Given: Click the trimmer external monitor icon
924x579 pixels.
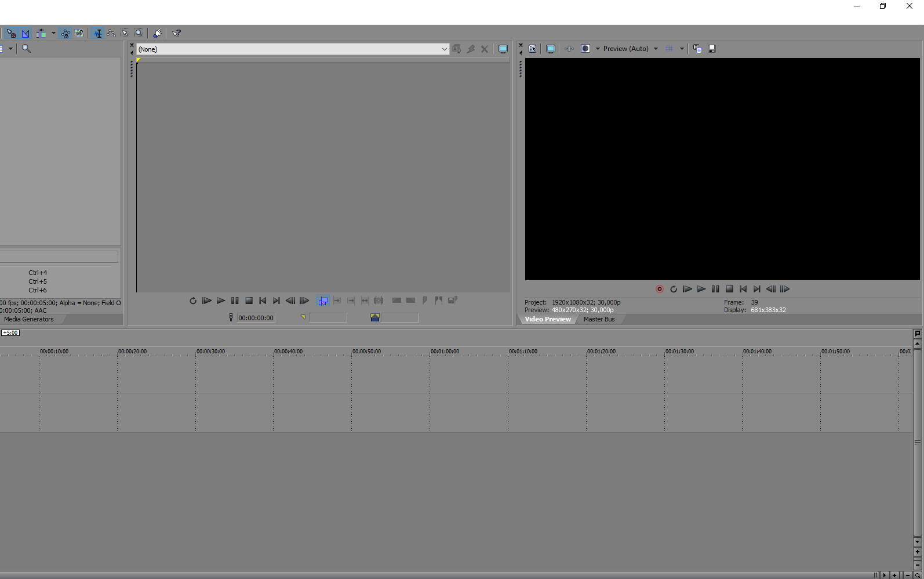Looking at the screenshot, I should 503,49.
